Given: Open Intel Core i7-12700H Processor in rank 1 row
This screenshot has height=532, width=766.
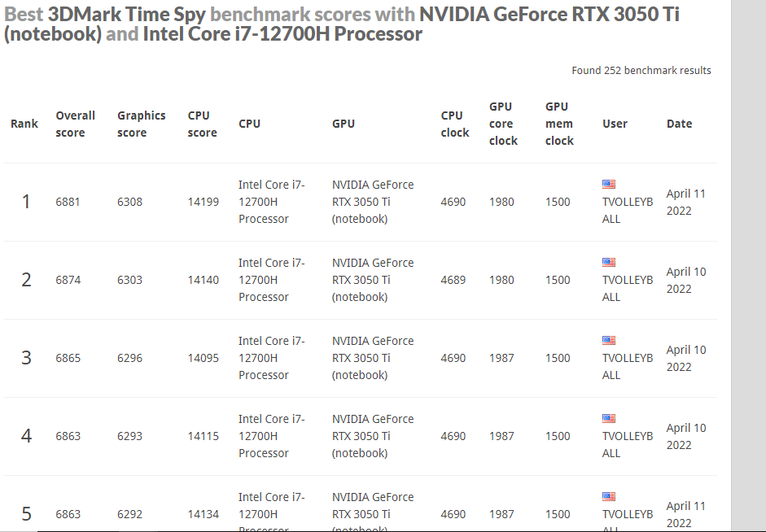Looking at the screenshot, I should (272, 202).
